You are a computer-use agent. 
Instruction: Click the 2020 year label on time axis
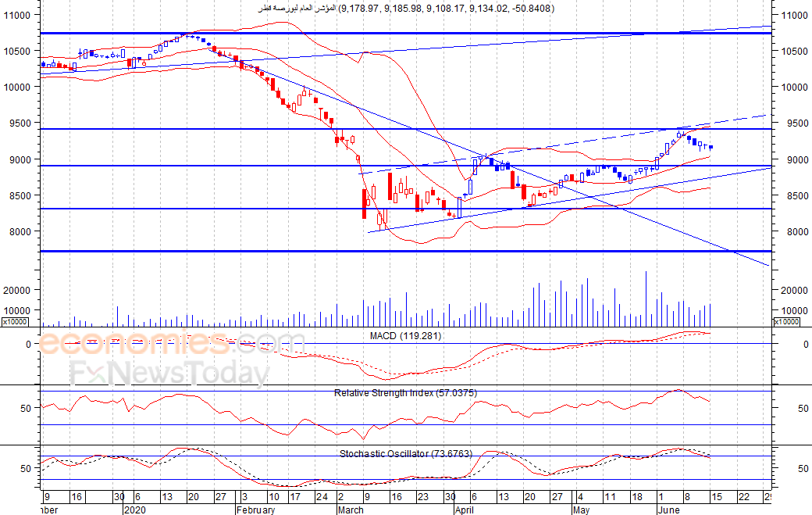pos(135,510)
